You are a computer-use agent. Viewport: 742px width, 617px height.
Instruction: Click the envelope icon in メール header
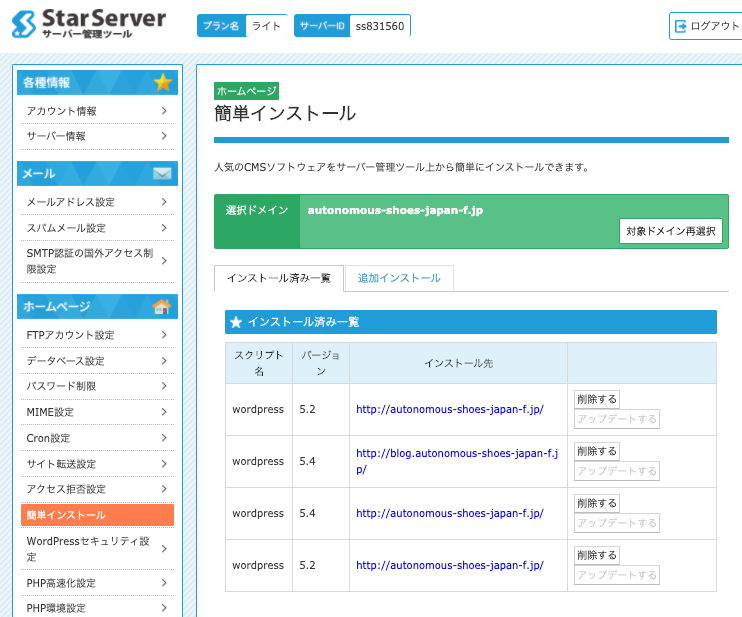coord(162,174)
